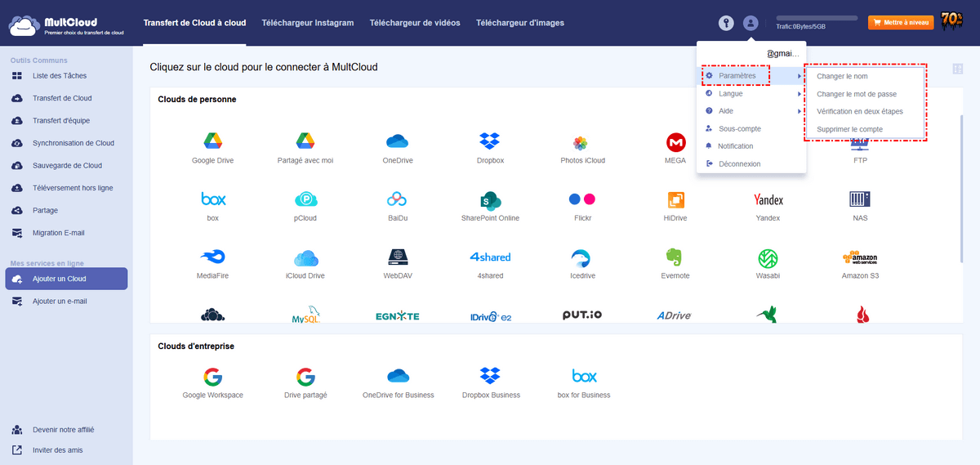Select the Evernote elephant icon

(x=675, y=257)
